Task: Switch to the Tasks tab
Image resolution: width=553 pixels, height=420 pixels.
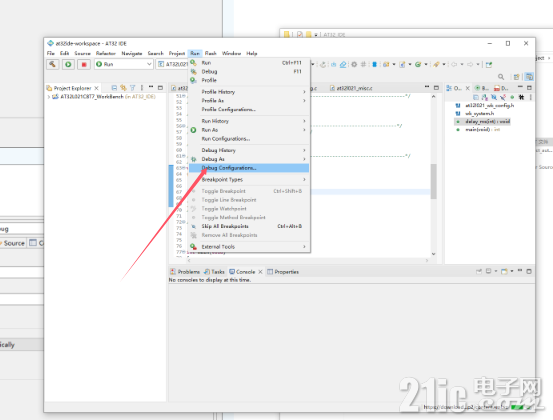Action: click(214, 272)
